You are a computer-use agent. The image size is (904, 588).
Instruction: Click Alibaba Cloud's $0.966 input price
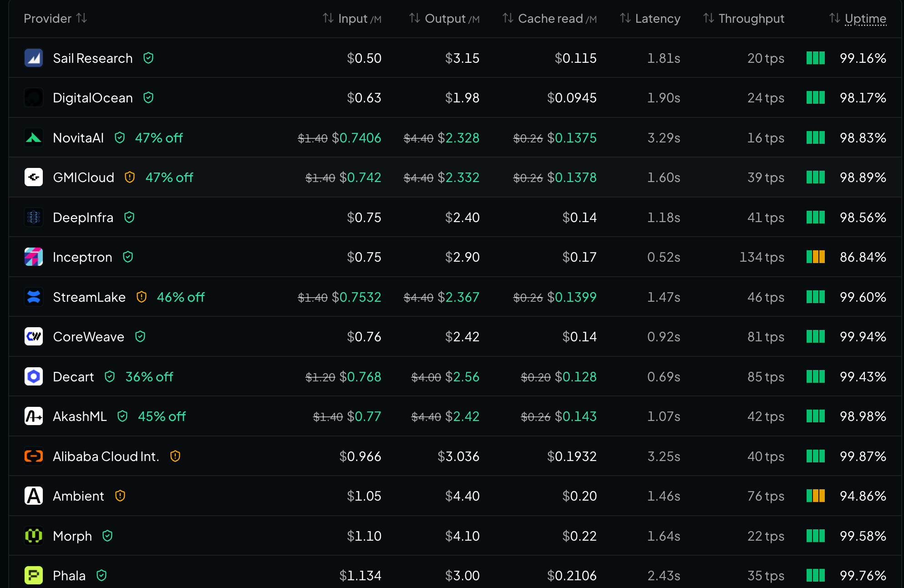360,456
